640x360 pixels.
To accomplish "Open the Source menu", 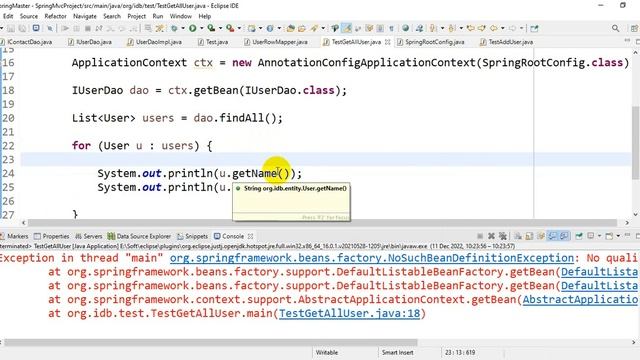I will (29, 16).
